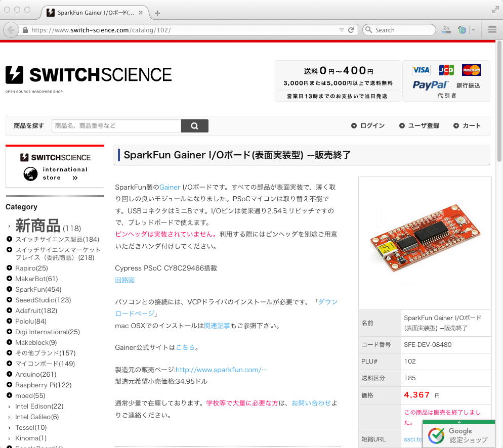
Task: Open the Digi International(25) category
Action: pos(48,332)
